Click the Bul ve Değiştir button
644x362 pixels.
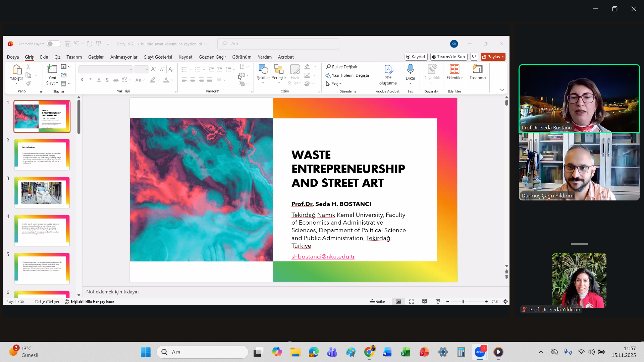coord(342,67)
